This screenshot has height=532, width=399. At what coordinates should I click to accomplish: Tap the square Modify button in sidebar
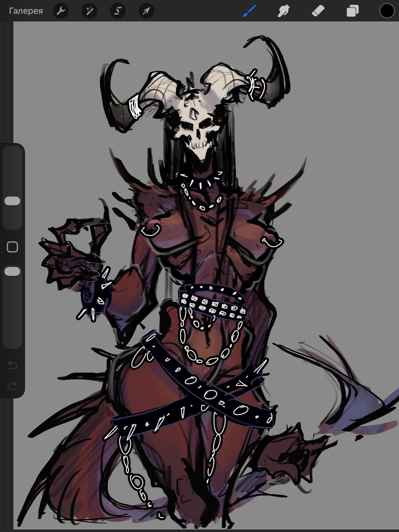click(13, 247)
